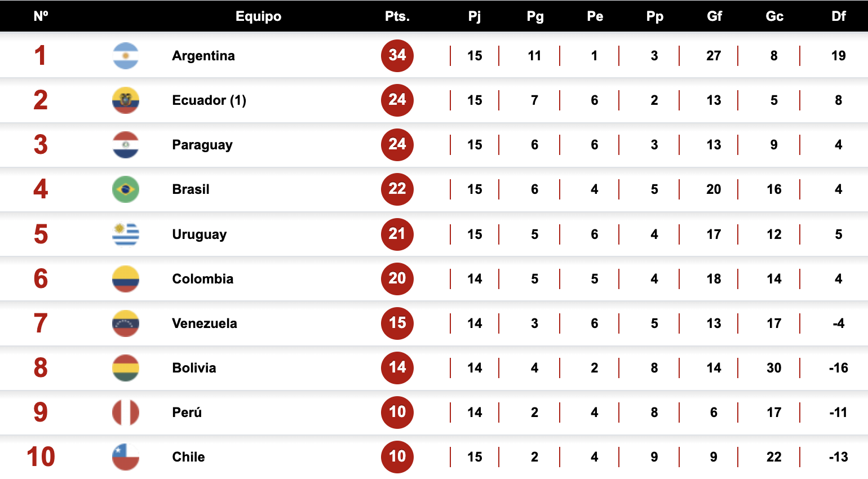Click the Gf column header
Image resolution: width=868 pixels, height=479 pixels.
[x=714, y=16]
